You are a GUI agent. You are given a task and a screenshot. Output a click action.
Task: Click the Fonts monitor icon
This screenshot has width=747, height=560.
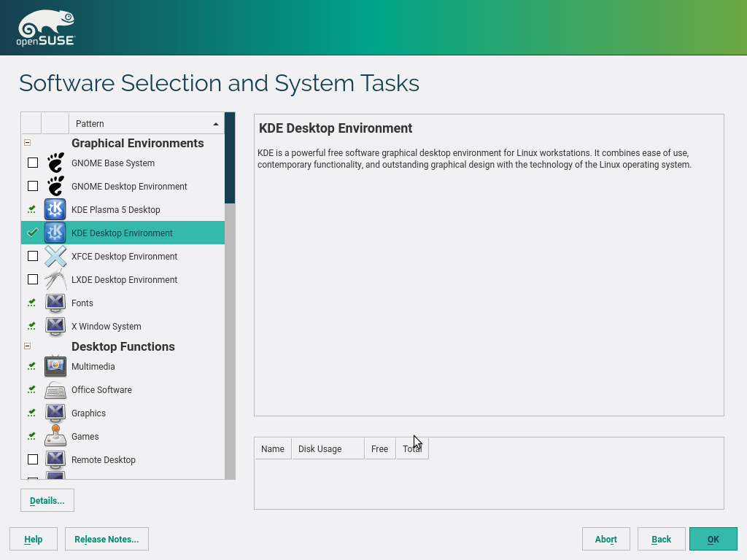pyautogui.click(x=55, y=303)
